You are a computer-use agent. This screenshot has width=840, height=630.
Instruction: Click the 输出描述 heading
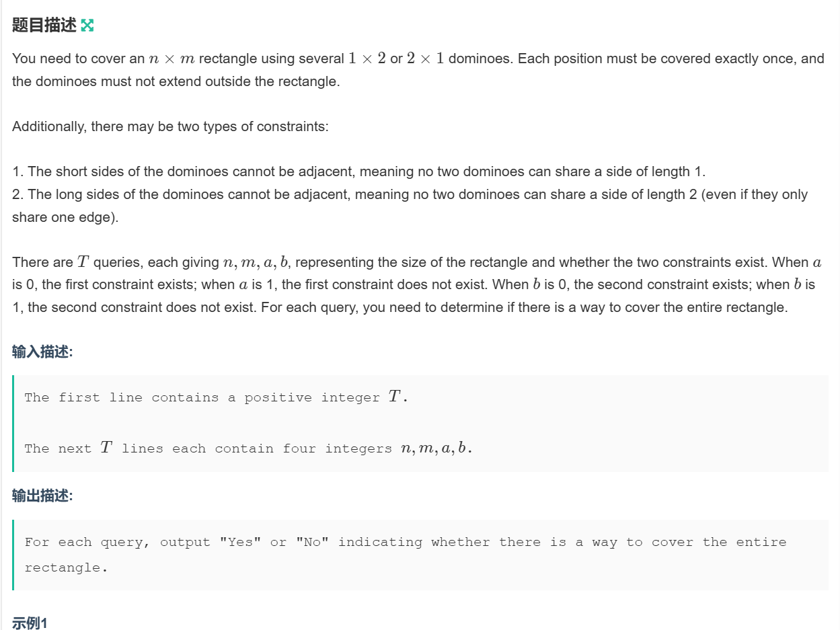[42, 496]
